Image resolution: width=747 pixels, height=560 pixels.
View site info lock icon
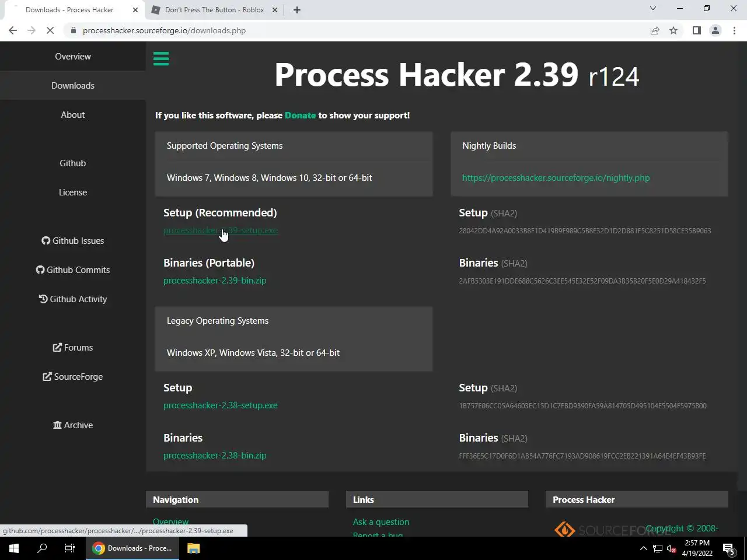(x=74, y=30)
